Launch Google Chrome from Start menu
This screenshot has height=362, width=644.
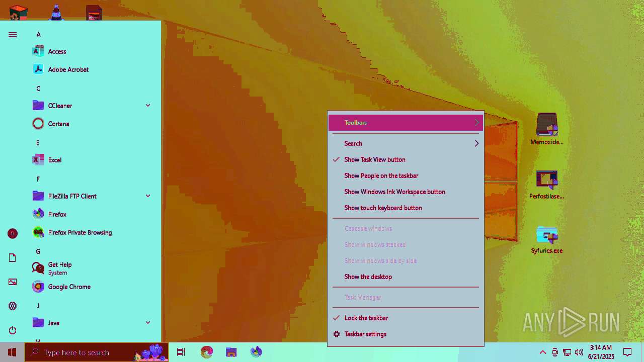[x=69, y=287]
